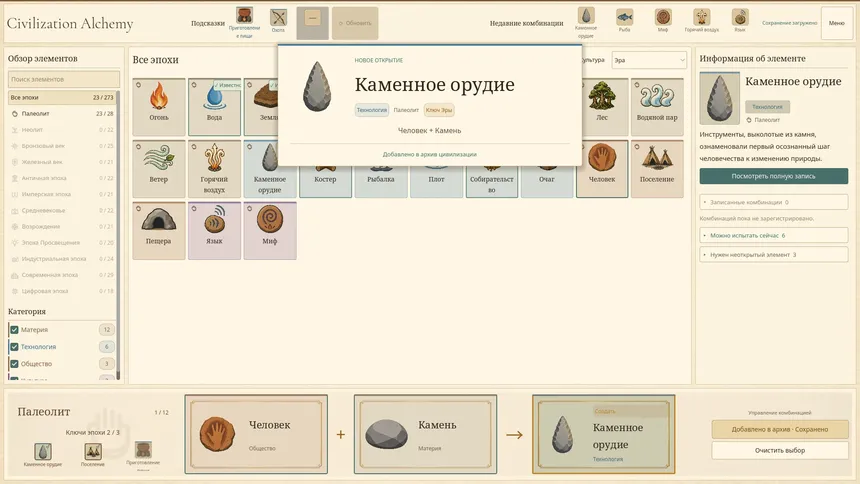
Task: Open the Эра sort dropdown
Action: (649, 60)
